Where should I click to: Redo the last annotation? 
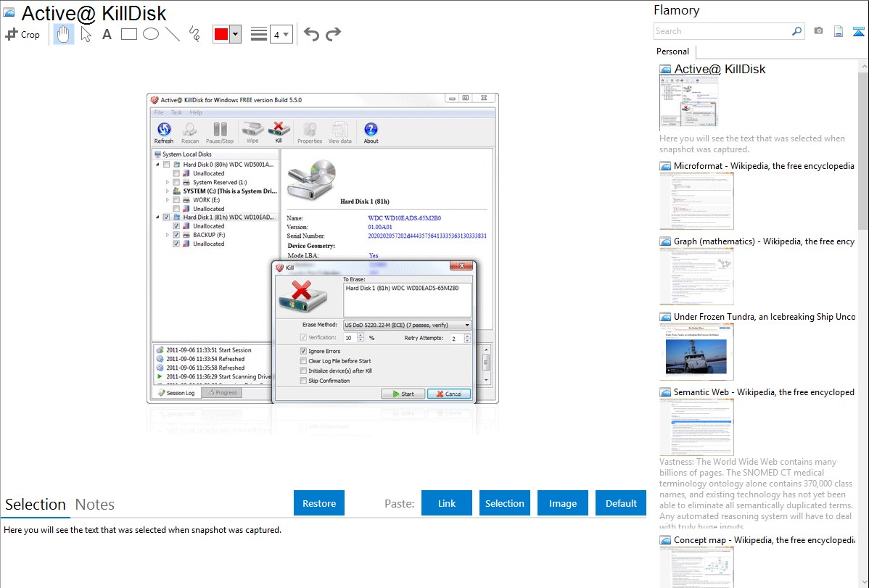[x=333, y=34]
